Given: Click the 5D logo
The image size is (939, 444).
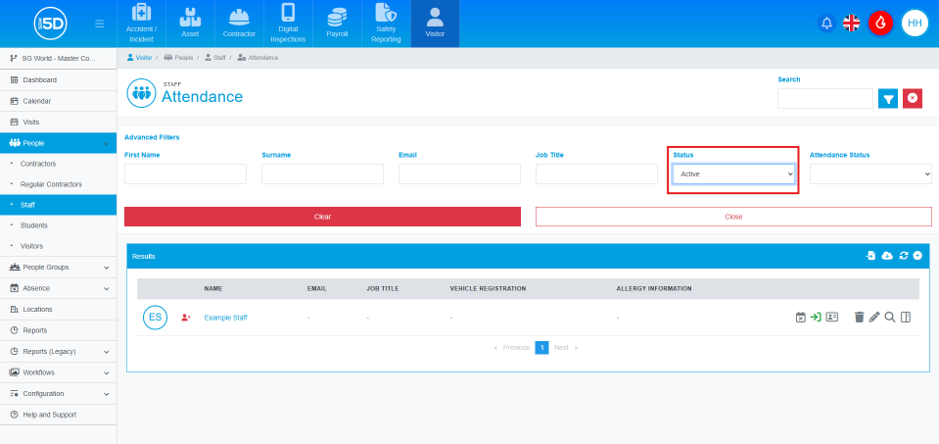Looking at the screenshot, I should coord(50,24).
